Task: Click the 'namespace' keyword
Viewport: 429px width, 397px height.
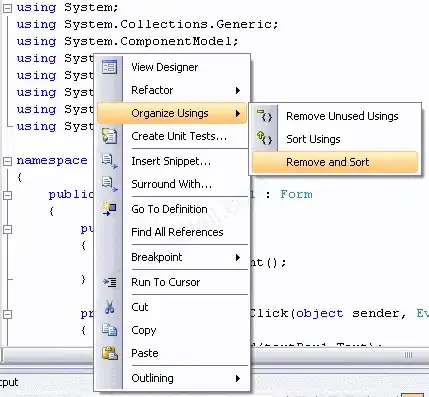Action: pos(52,161)
